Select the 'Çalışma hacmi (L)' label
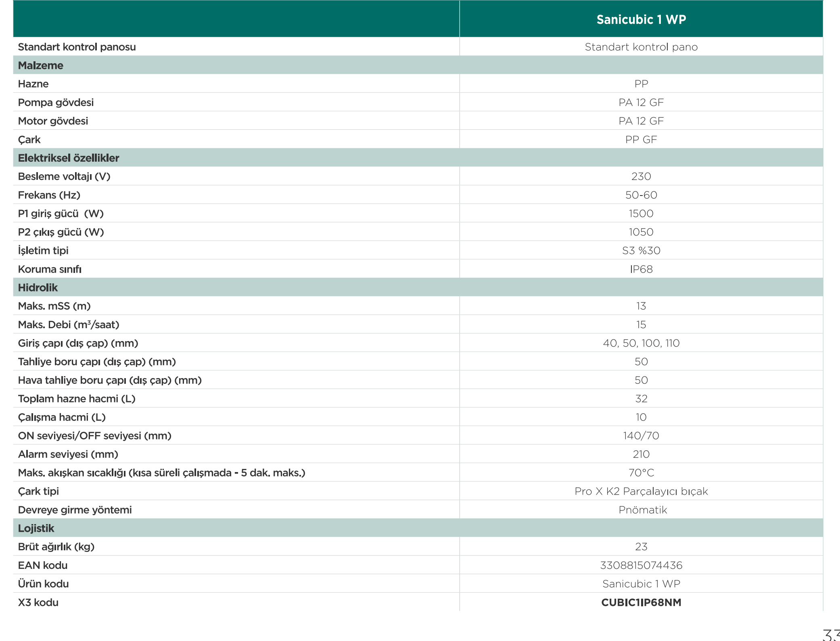Screen dimensions: 840x641 [x=62, y=417]
